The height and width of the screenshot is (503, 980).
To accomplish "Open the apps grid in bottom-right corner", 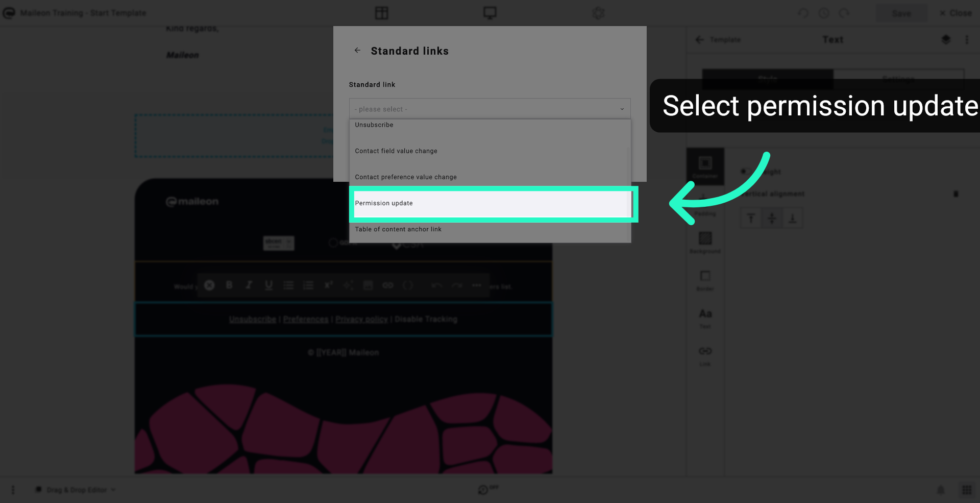I will click(967, 490).
